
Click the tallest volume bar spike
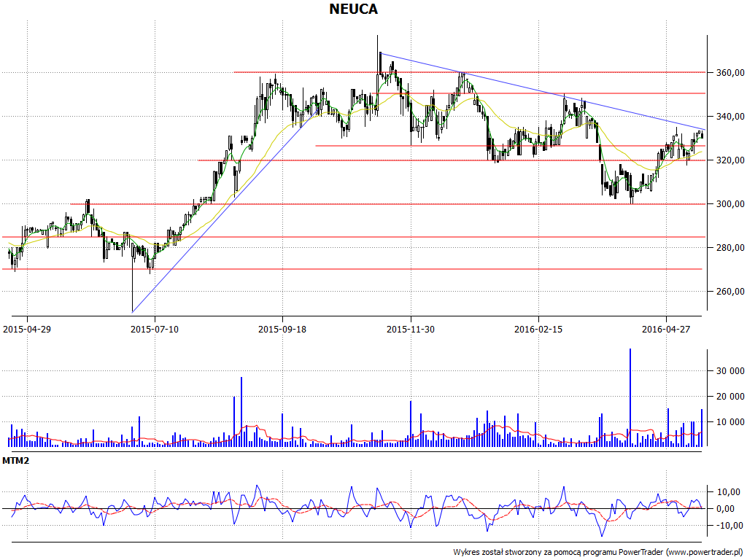coord(630,397)
